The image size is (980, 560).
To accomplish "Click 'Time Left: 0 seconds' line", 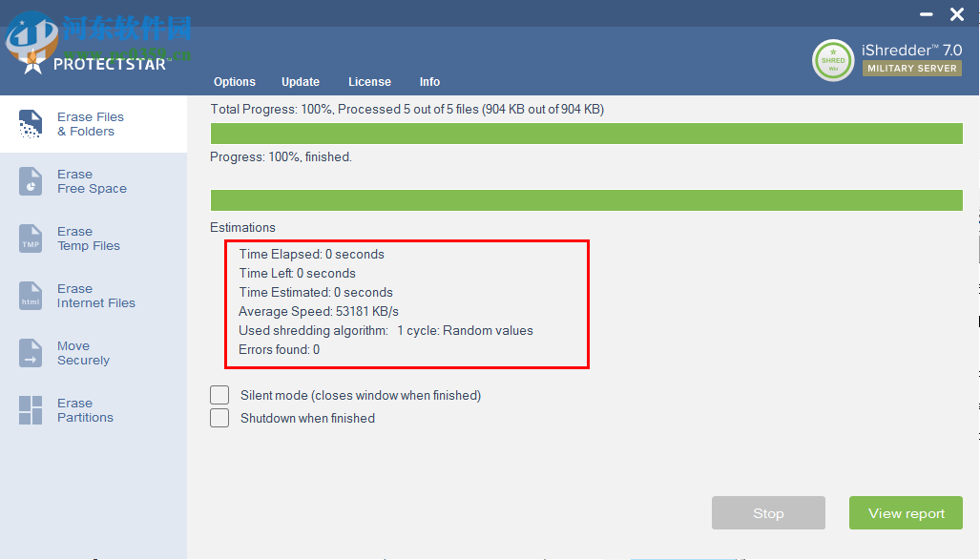I will [x=297, y=273].
